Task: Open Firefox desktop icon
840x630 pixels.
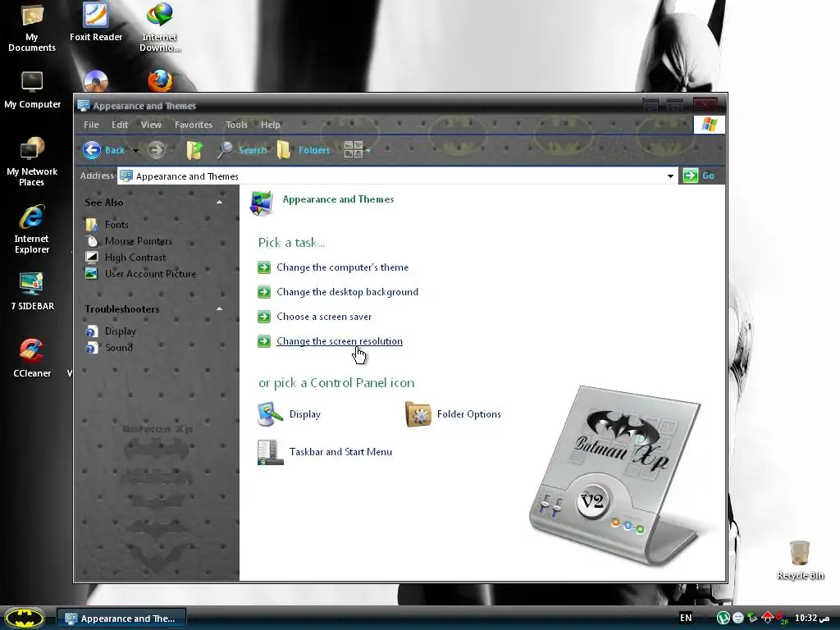Action: click(160, 80)
